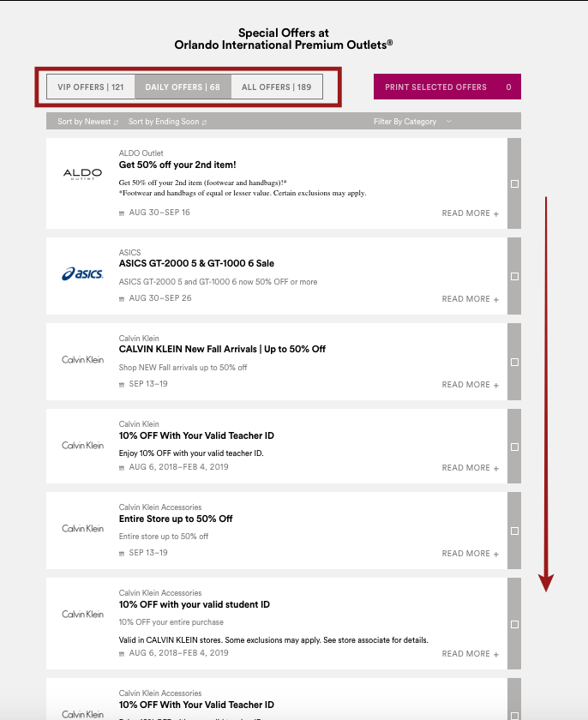588x720 pixels.
Task: Click calendar icon next to AUG 30–SEP 26
Action: click(x=122, y=299)
